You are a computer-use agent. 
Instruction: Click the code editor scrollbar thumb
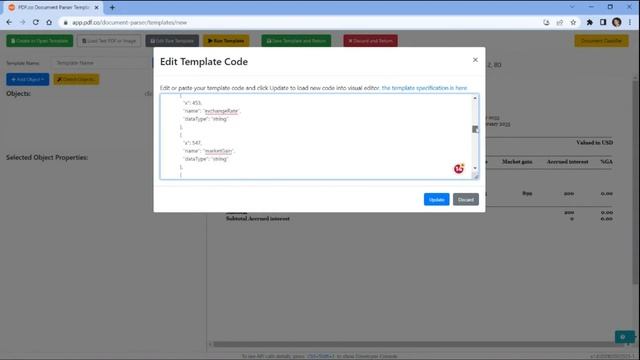click(x=475, y=129)
